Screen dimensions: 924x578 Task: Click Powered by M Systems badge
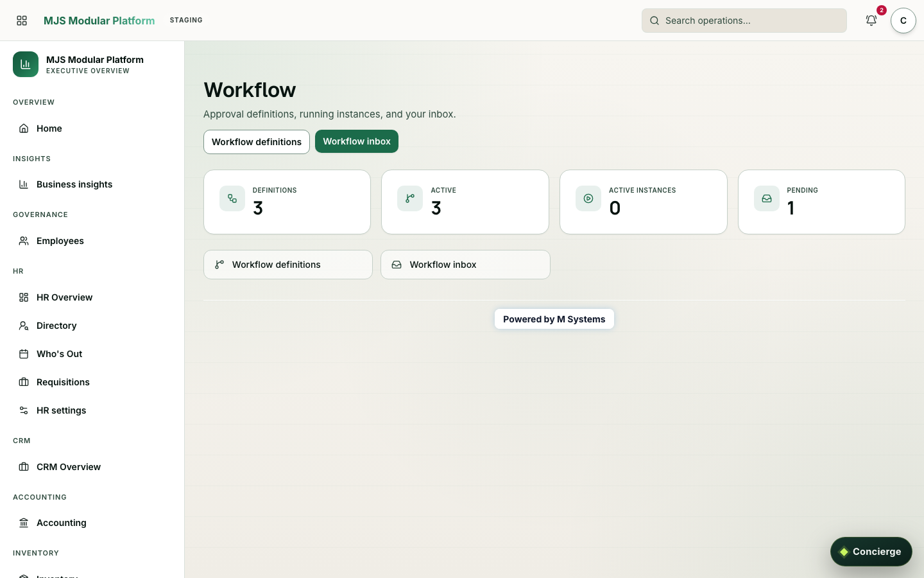(x=554, y=319)
